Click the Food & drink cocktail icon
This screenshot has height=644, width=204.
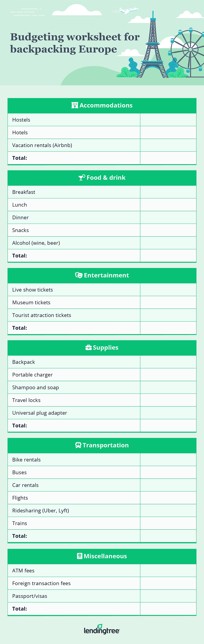[x=82, y=178]
